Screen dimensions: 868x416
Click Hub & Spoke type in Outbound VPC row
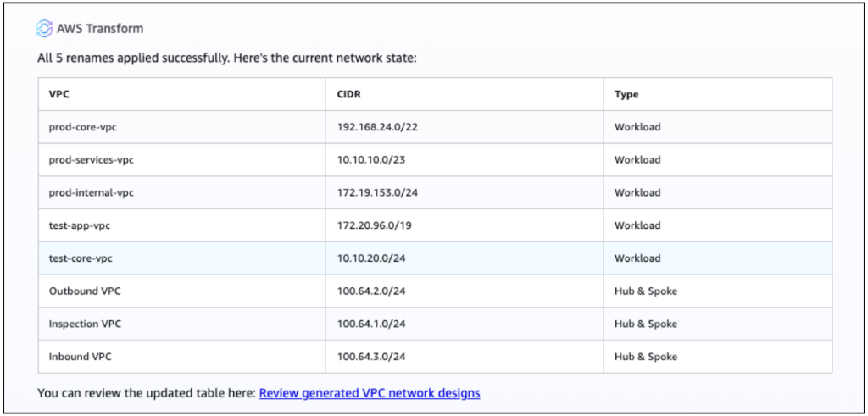645,291
